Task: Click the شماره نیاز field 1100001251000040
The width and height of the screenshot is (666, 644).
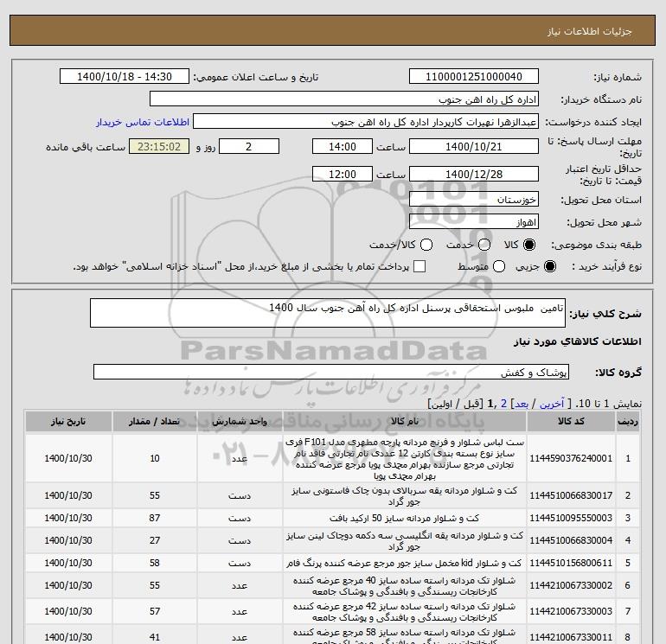Action: [x=474, y=76]
